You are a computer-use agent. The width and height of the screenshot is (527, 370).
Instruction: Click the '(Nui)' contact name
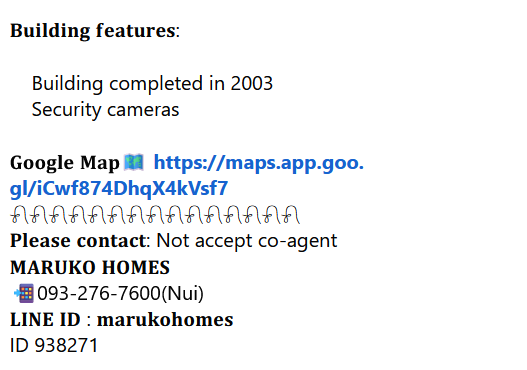click(183, 293)
